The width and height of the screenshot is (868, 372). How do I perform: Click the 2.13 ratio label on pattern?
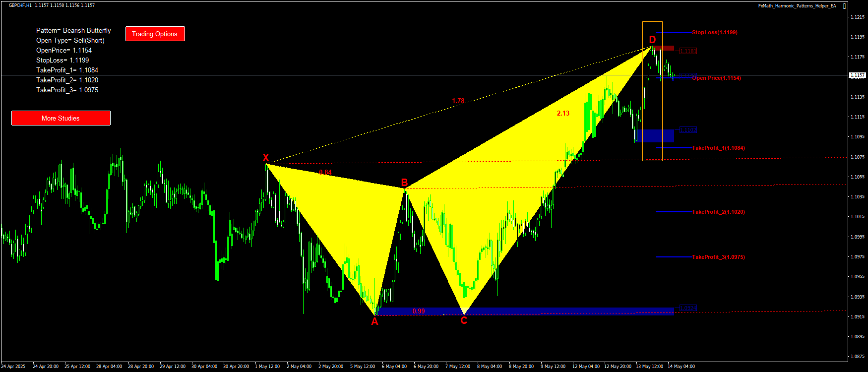click(563, 113)
